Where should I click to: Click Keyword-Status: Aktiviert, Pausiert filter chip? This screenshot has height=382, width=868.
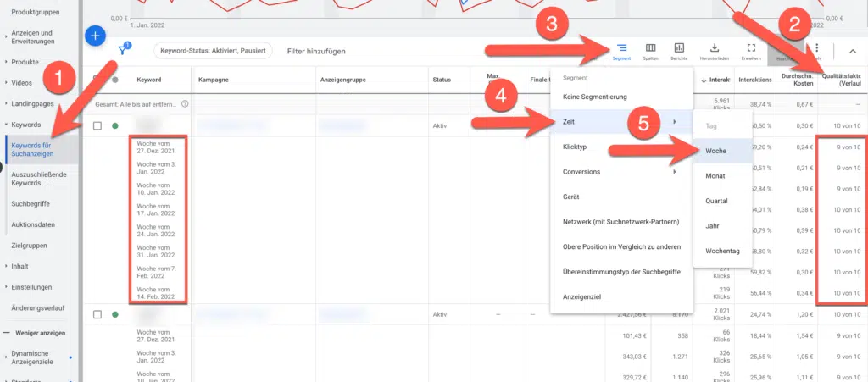(x=213, y=51)
